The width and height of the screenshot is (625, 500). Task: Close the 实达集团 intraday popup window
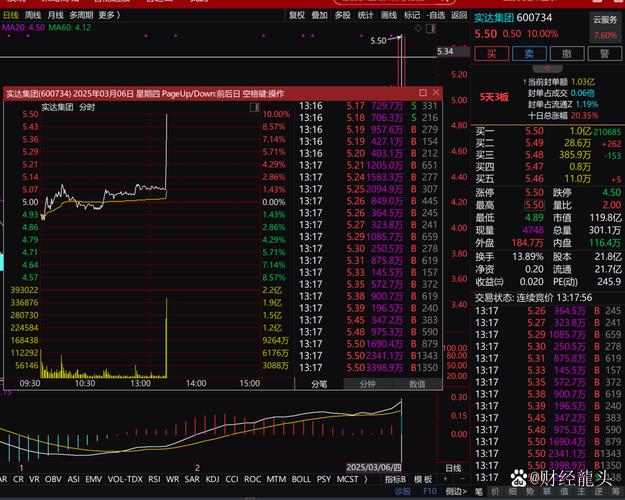437,92
